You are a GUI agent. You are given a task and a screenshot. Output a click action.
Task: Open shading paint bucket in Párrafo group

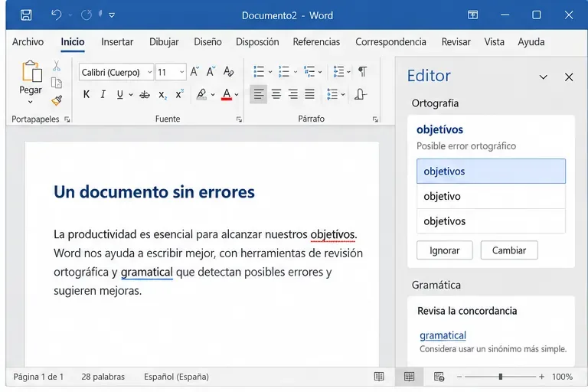pyautogui.click(x=361, y=94)
